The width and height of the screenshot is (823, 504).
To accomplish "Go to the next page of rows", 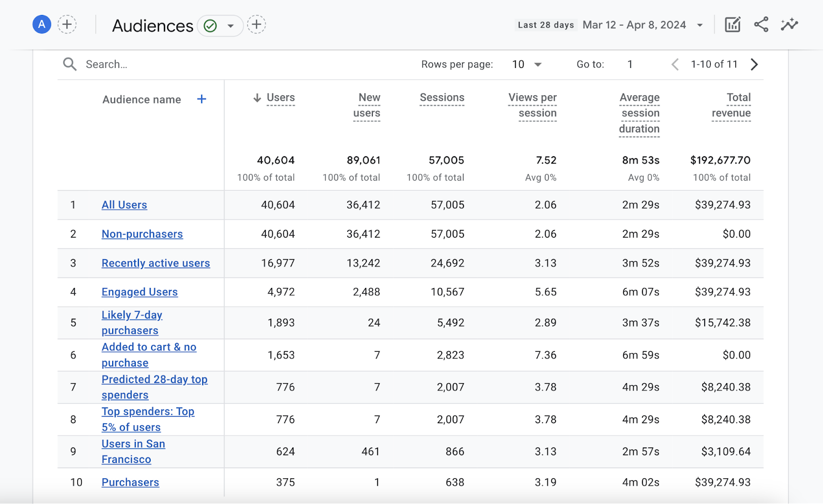I will click(x=754, y=64).
